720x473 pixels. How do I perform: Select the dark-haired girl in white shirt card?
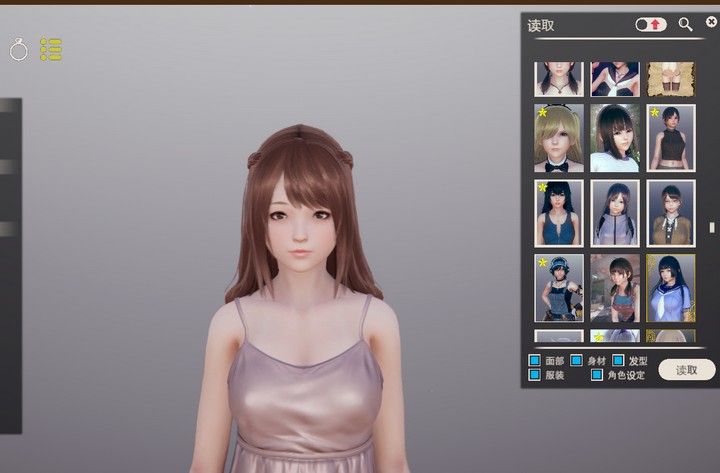point(615,138)
